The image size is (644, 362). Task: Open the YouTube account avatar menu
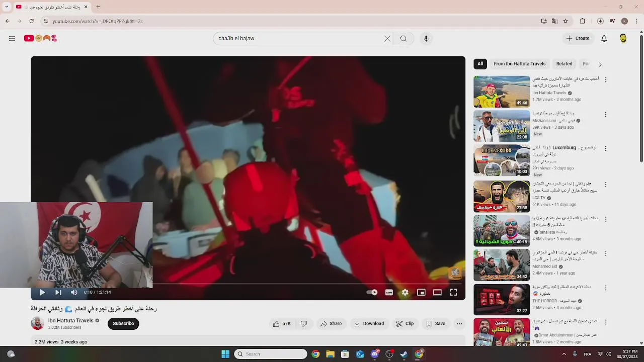tap(623, 38)
